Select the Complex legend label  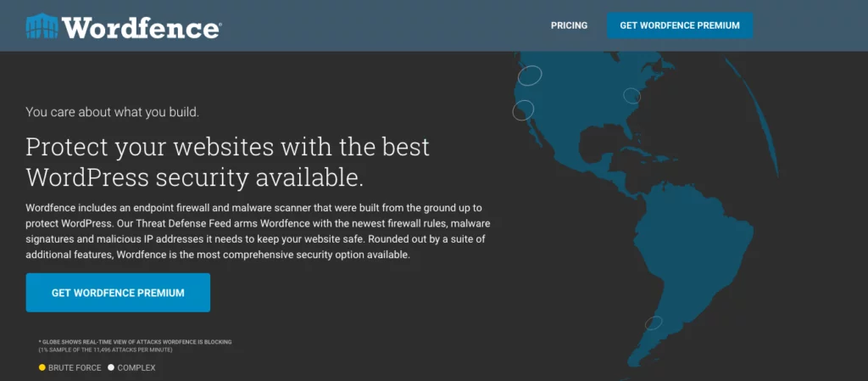[136, 367]
